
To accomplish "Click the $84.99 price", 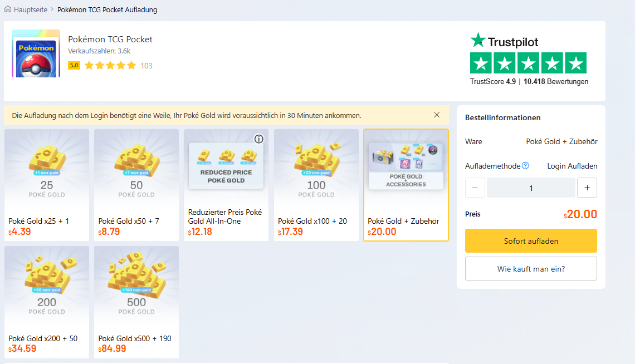I will [112, 348].
